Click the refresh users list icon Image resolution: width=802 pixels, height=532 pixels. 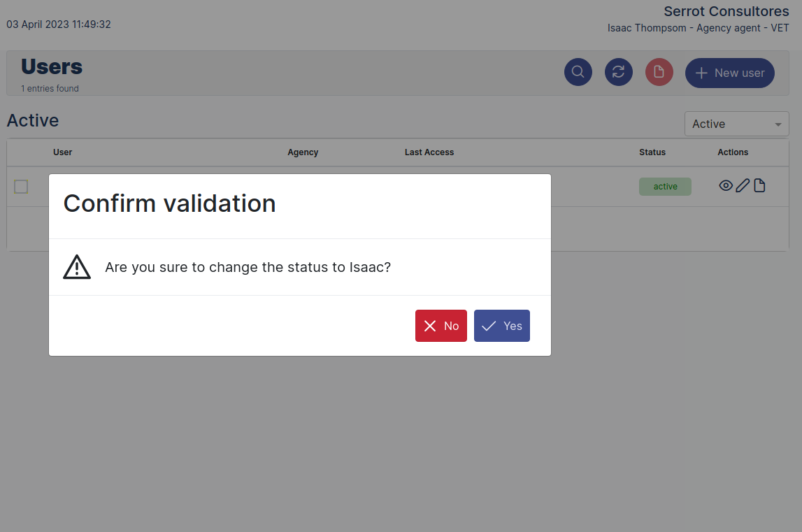click(x=618, y=71)
